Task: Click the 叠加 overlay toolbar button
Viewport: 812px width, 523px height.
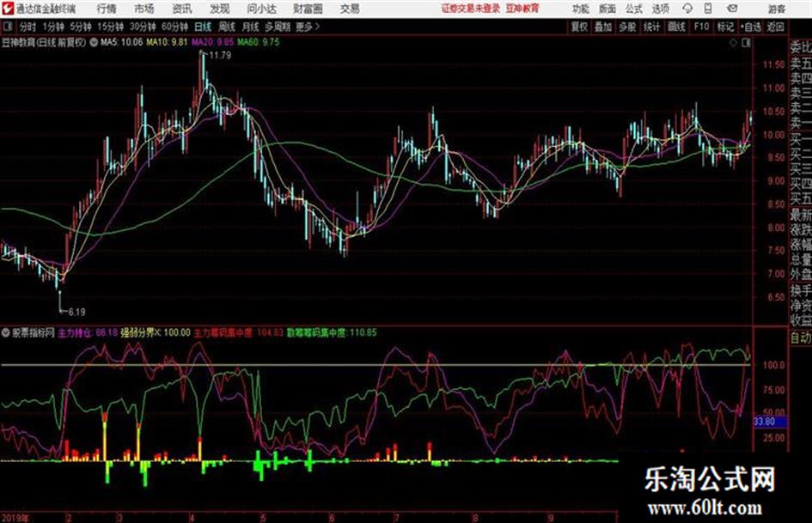Action: pos(603,27)
